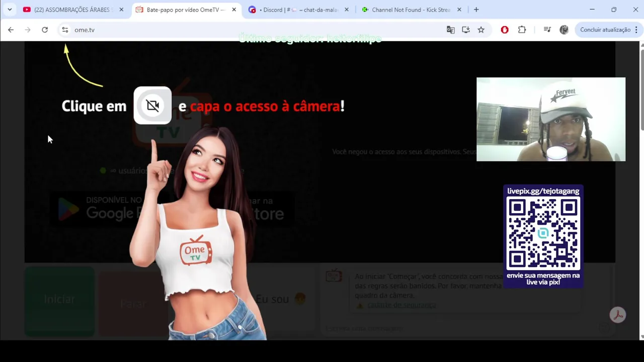Image resolution: width=644 pixels, height=362 pixels.
Task: Click the install app icon in address bar
Action: pyautogui.click(x=466, y=30)
